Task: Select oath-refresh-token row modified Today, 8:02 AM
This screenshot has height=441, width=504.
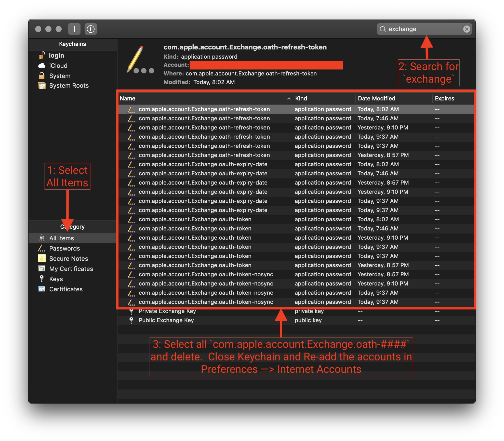Action: coord(296,109)
